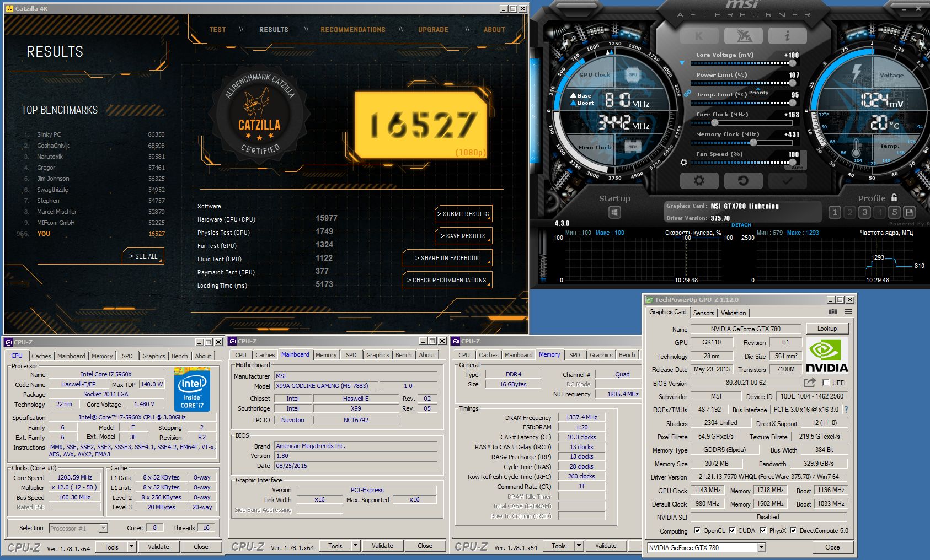Toggle fan speed Auto mode button
Viewport: 930px width, 560px height.
pos(797,166)
